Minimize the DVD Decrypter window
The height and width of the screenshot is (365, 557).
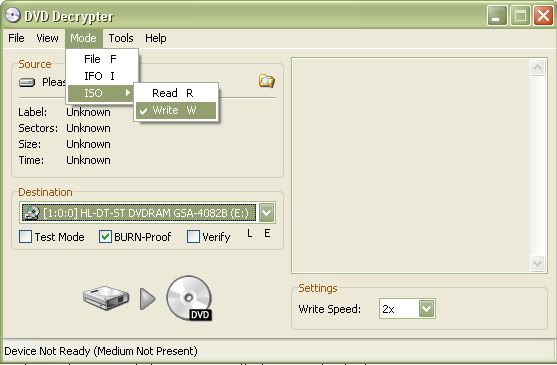click(497, 16)
